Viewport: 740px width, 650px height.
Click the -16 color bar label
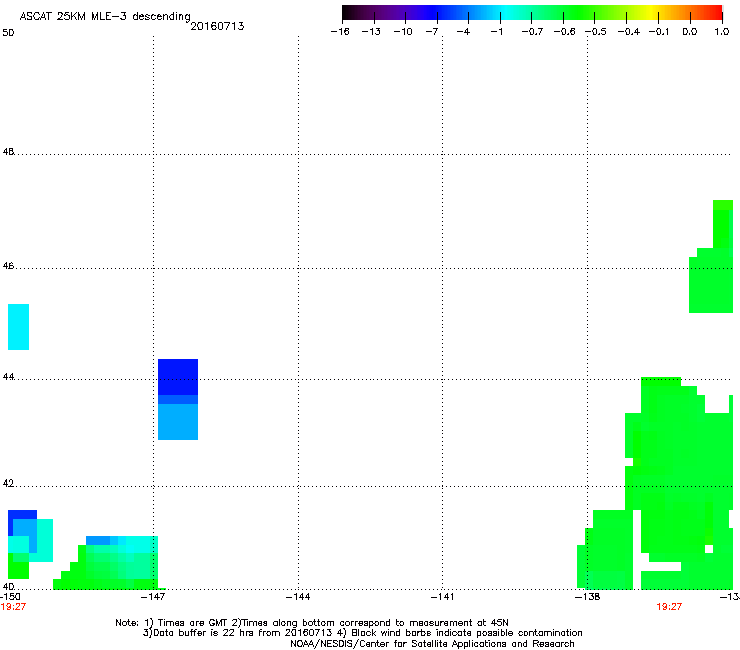point(340,32)
